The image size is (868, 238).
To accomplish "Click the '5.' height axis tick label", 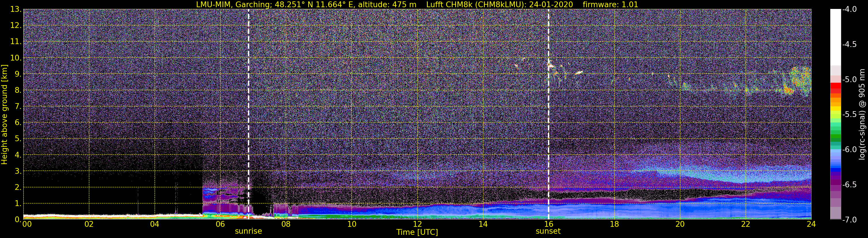I will coord(18,139).
